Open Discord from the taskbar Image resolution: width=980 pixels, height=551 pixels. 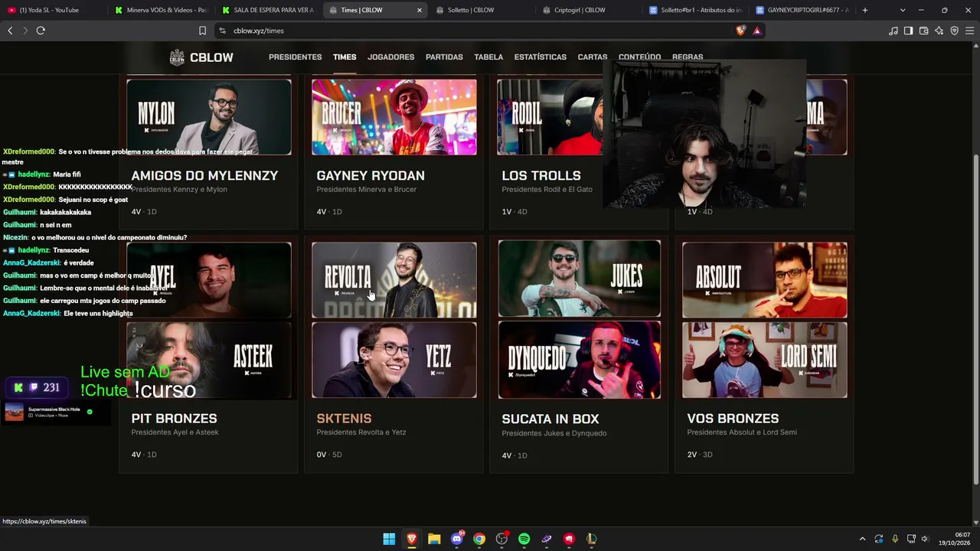457,539
